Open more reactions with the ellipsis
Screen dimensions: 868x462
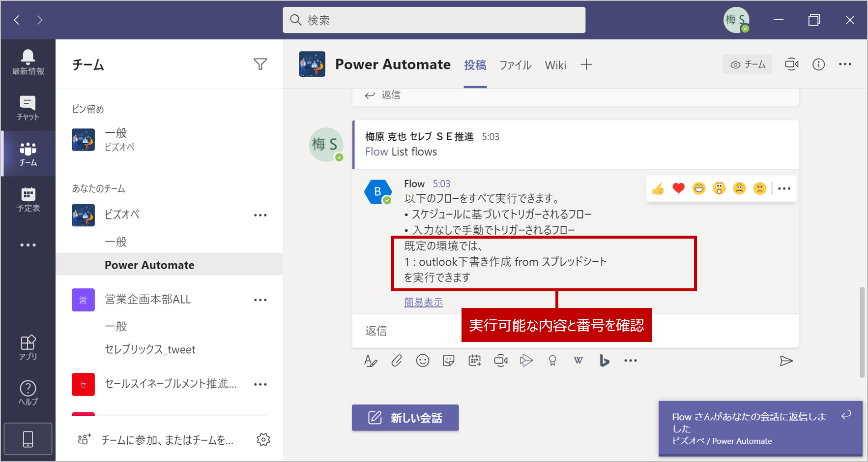(x=784, y=188)
